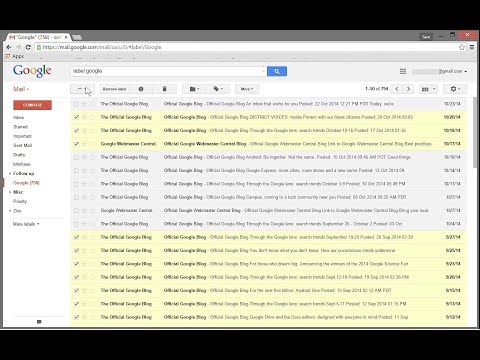Mark the 10/11/14 message as important
Screen dimensions: 480x360
click(x=92, y=184)
